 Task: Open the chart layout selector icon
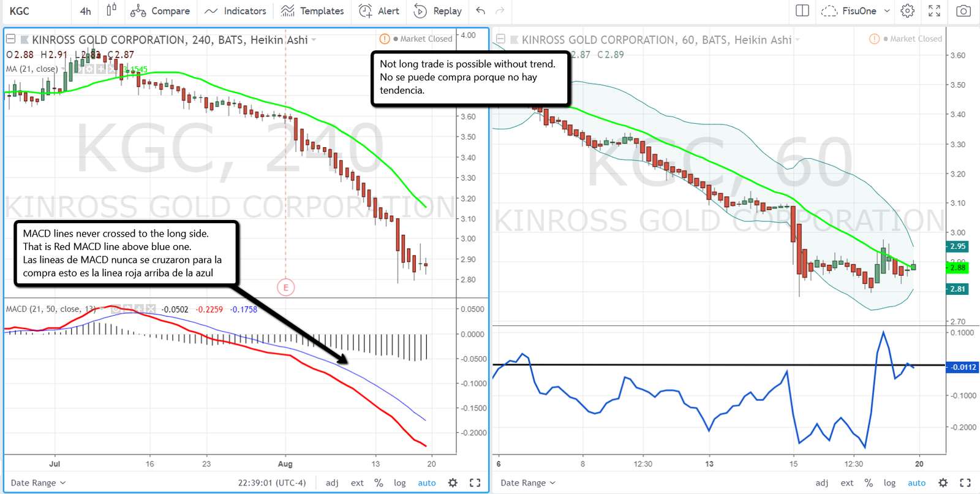pos(802,11)
